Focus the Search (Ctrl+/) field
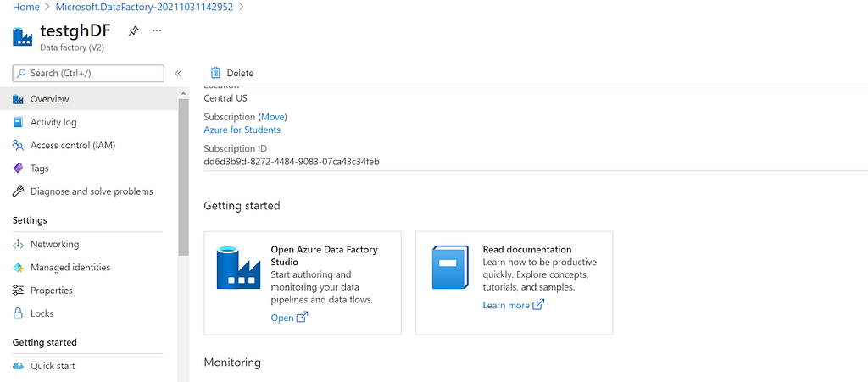 88,73
